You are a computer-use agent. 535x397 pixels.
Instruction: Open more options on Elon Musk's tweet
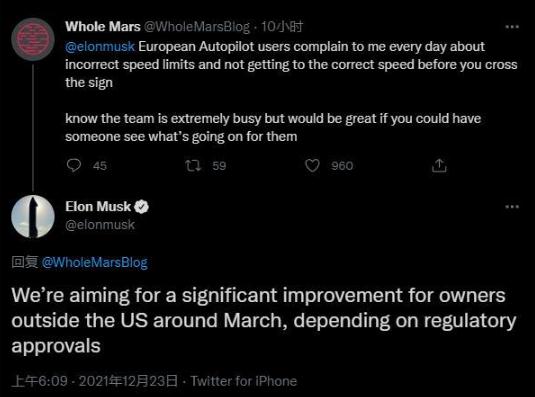coord(512,206)
